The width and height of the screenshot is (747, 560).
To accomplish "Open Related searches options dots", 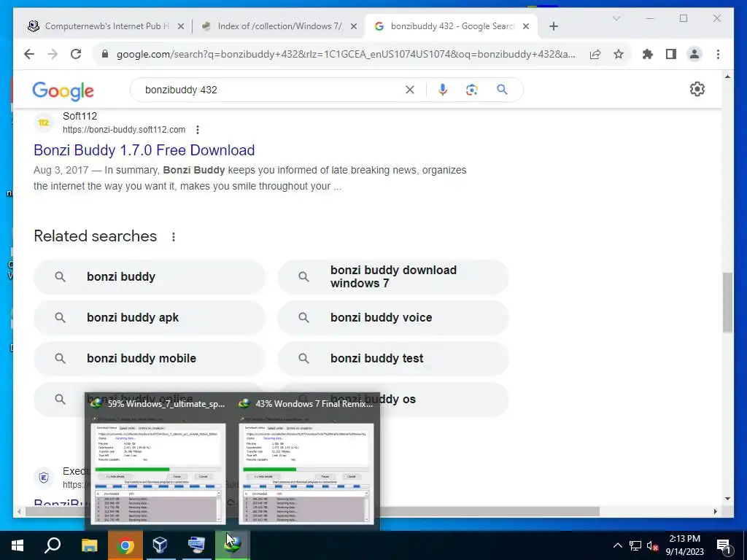I will 174,237.
